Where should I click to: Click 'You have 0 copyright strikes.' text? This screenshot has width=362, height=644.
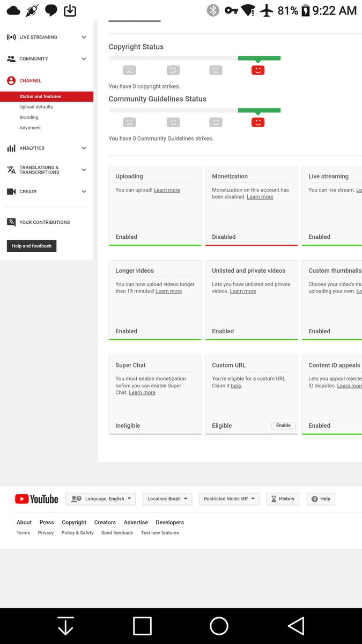pos(144,86)
